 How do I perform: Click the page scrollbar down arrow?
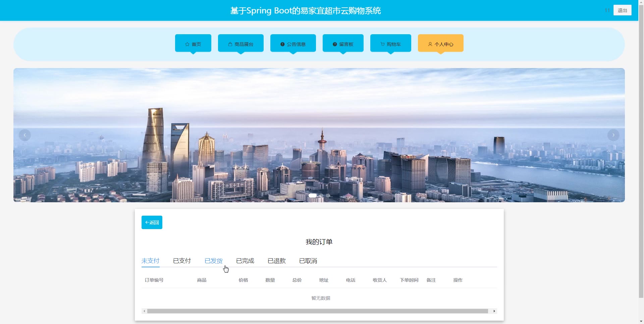[x=641, y=321]
